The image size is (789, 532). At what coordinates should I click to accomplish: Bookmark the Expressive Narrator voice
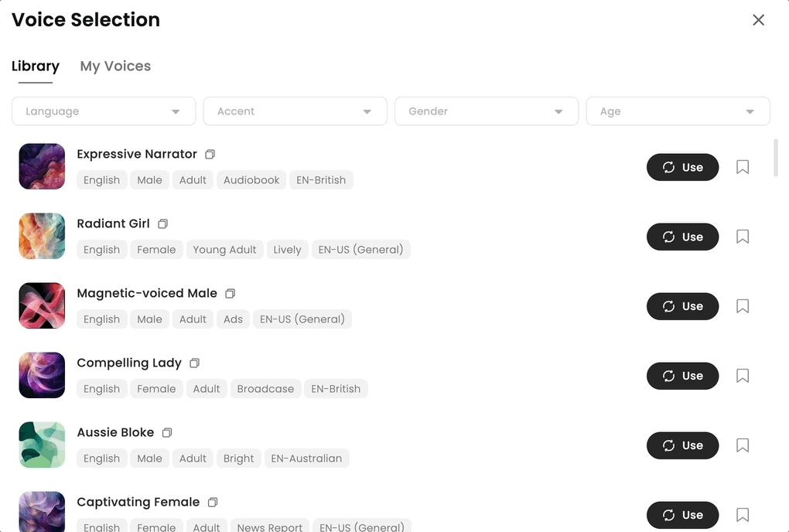(743, 167)
